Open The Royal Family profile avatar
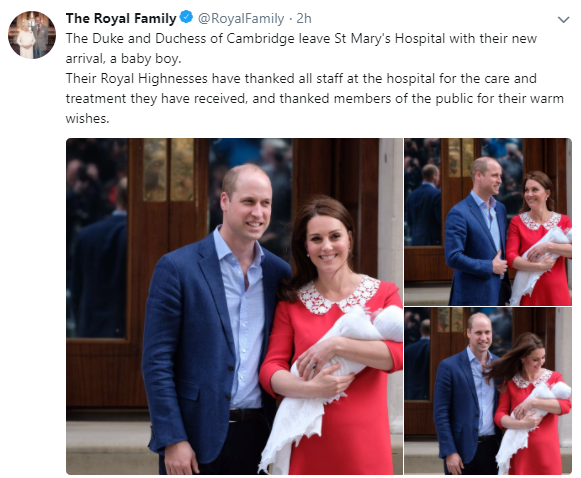The width and height of the screenshot is (581, 478). [32, 35]
